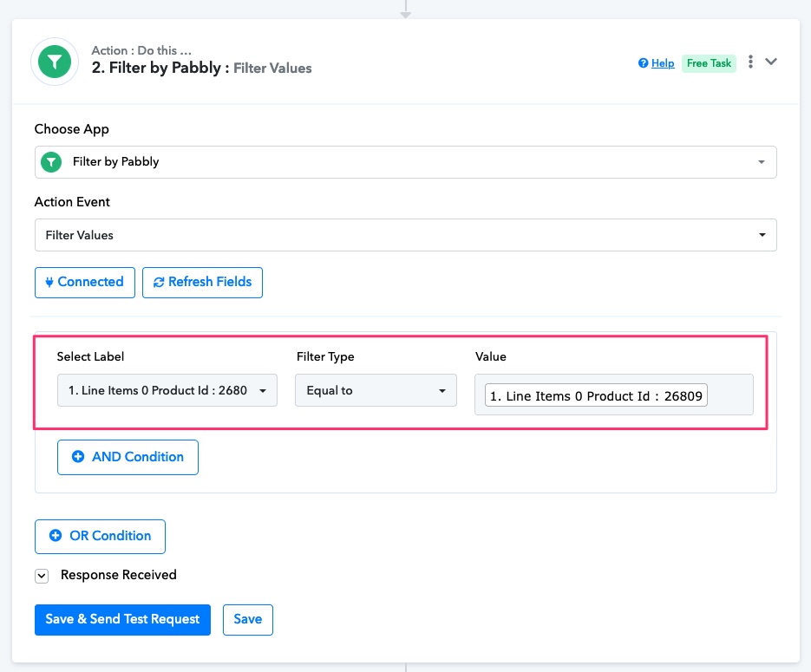Expand the Response Received section
Screen dimensions: 811x672
(x=42, y=576)
